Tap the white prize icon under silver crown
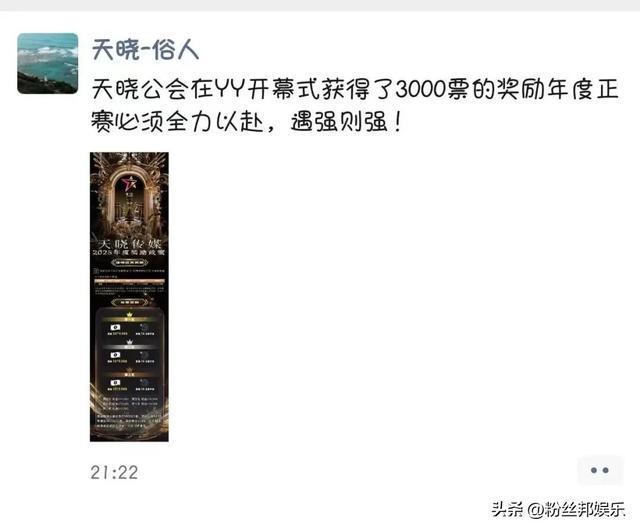The image size is (640, 532). tap(116, 355)
